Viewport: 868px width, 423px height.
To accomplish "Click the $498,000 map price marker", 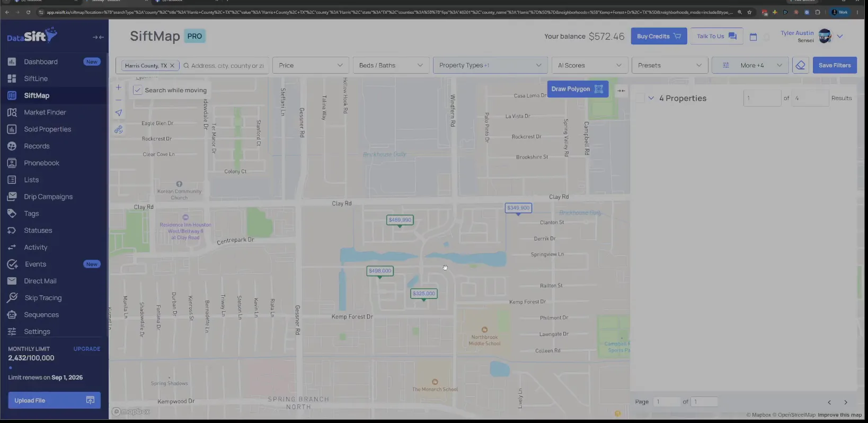I will 380,271.
